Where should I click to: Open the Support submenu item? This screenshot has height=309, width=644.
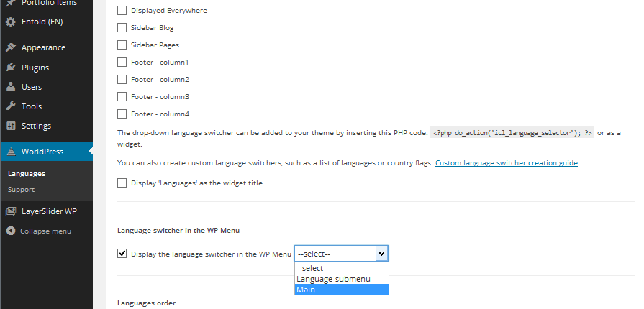point(22,190)
